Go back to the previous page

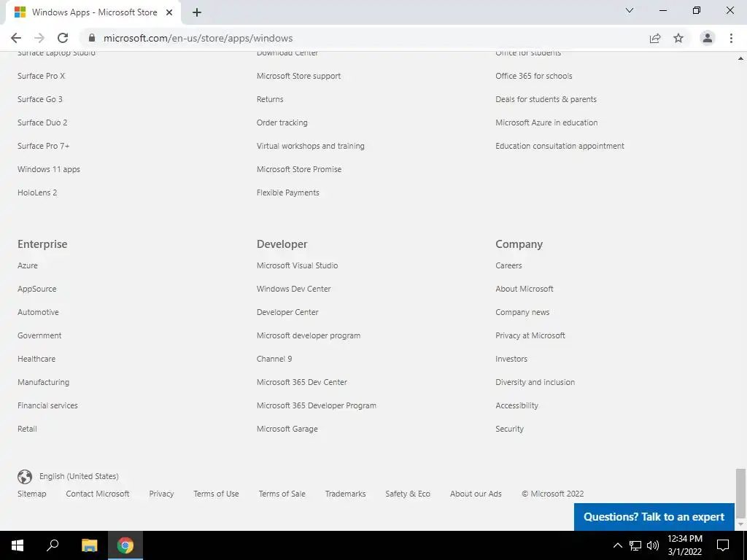tap(16, 38)
